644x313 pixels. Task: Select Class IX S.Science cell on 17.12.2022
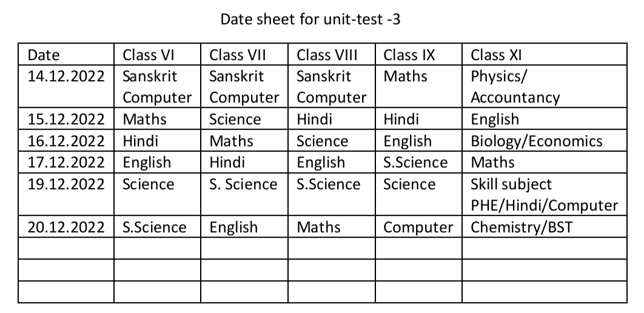point(418,162)
